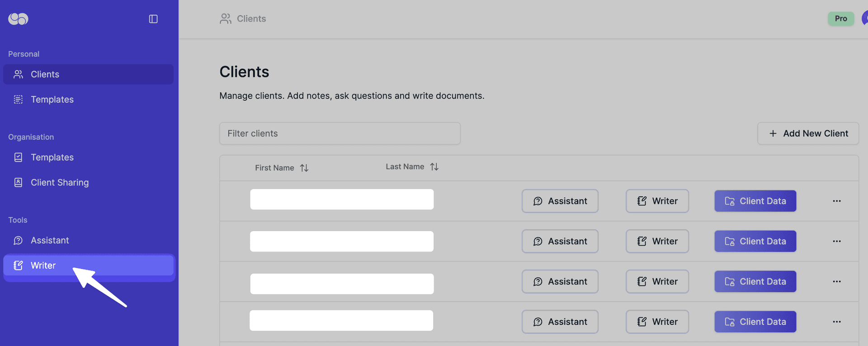Image resolution: width=868 pixels, height=346 pixels.
Task: Open Assistant for the first client
Action: click(x=560, y=201)
